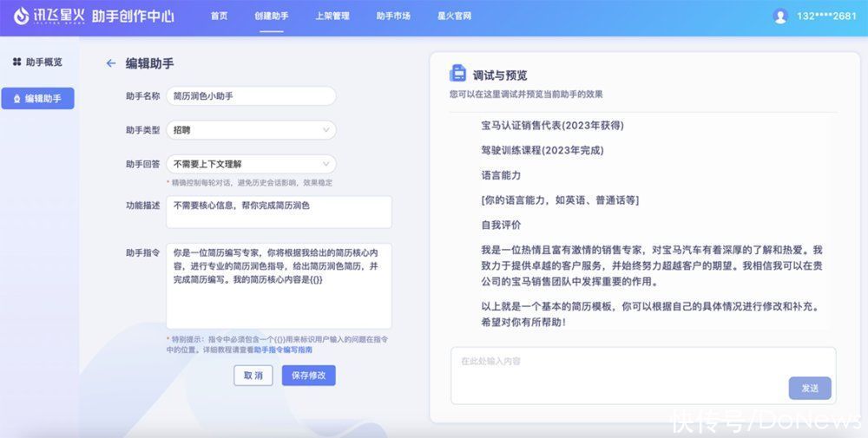
Task: Click the 取消 button
Action: pos(253,376)
